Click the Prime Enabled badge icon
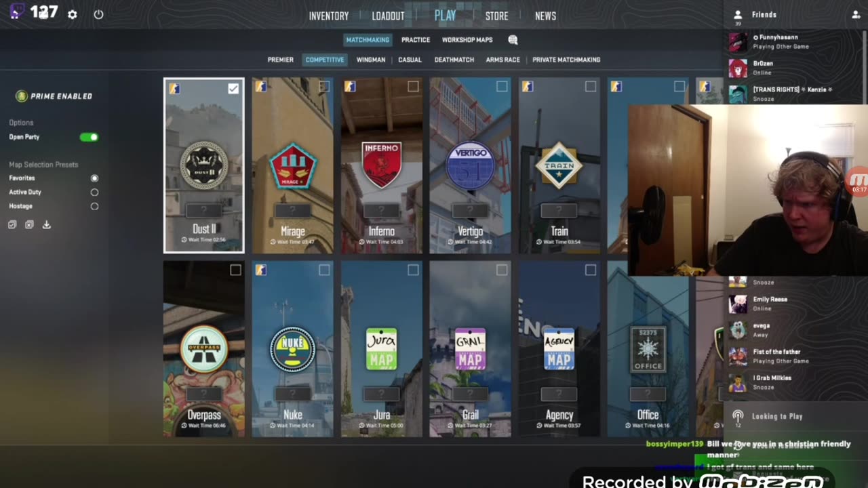868x488 pixels. pyautogui.click(x=22, y=96)
